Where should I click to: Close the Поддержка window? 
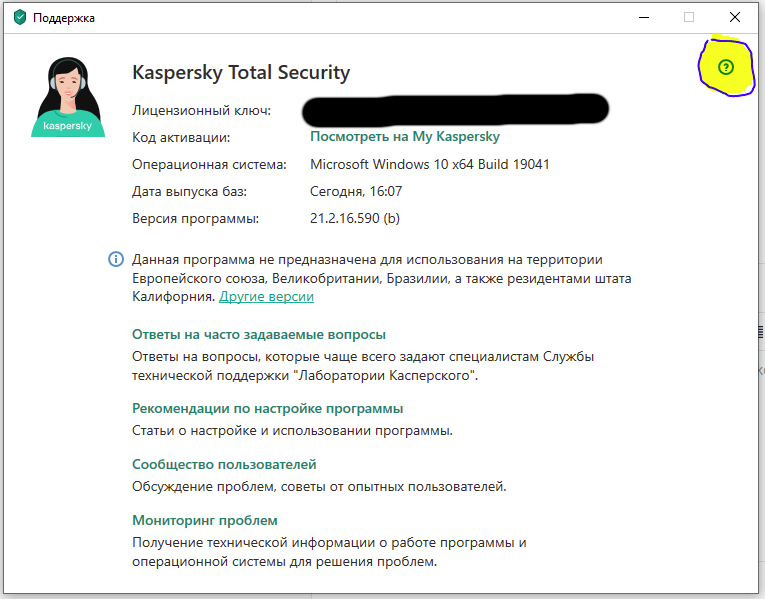coord(735,17)
